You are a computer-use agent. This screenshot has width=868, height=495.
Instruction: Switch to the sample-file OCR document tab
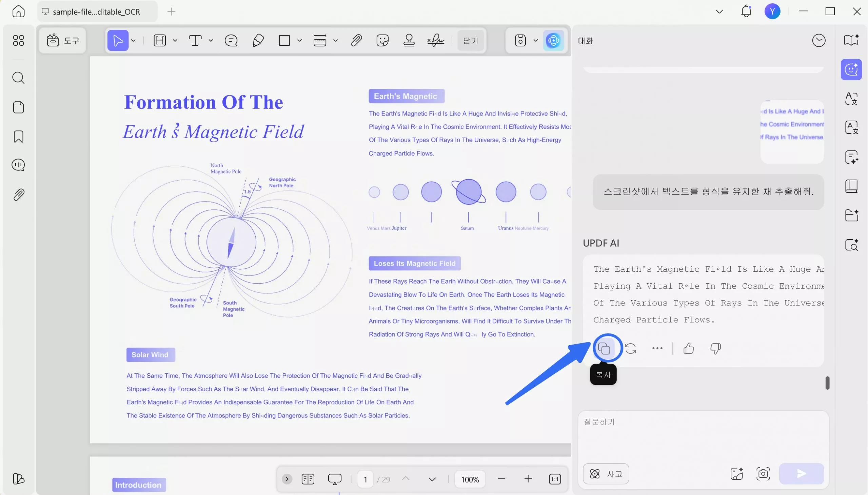pos(97,12)
